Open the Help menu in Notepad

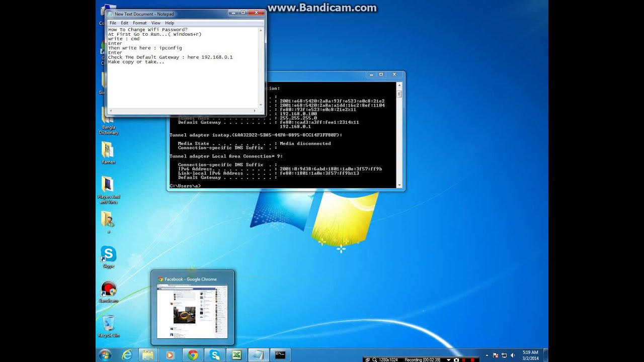click(170, 23)
